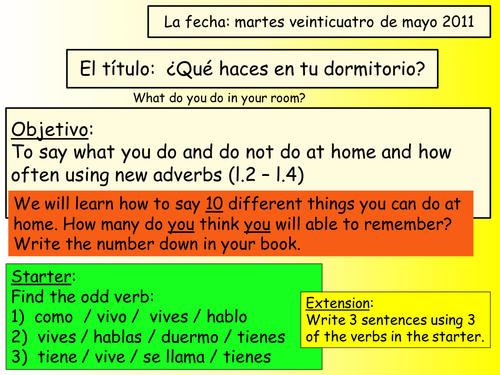
Task: Click the line 'often using new adverbs (l.2 – l.4)'
Action: (157, 175)
